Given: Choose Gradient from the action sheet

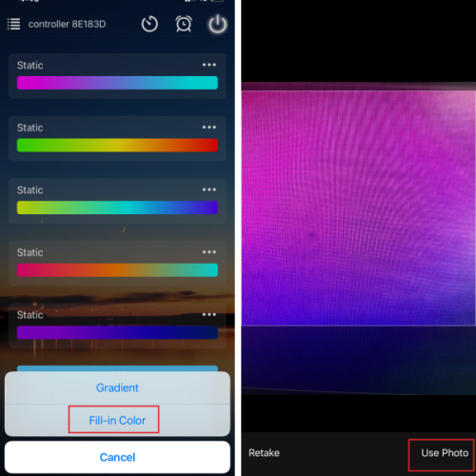Looking at the screenshot, I should (117, 387).
